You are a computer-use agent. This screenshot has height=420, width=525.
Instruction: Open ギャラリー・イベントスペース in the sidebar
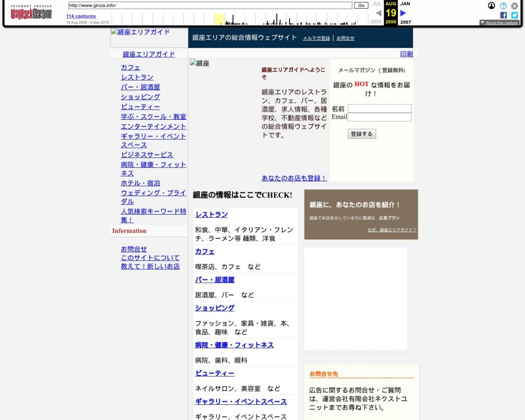[153, 140]
